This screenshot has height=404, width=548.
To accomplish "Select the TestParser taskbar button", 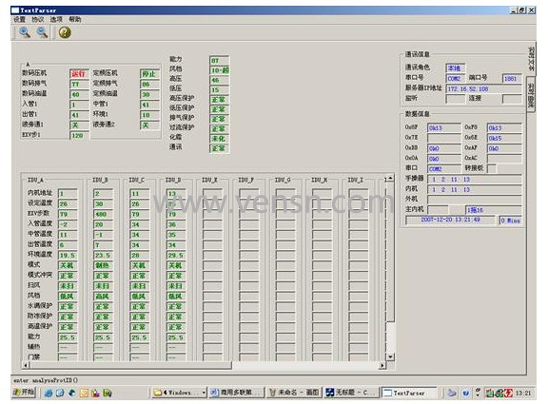I will coord(409,393).
